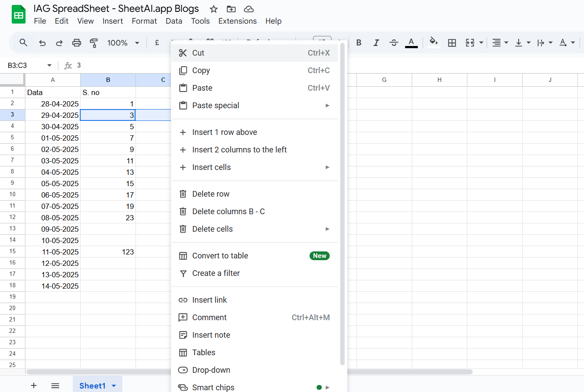Open the File menu
The width and height of the screenshot is (584, 392).
click(40, 21)
